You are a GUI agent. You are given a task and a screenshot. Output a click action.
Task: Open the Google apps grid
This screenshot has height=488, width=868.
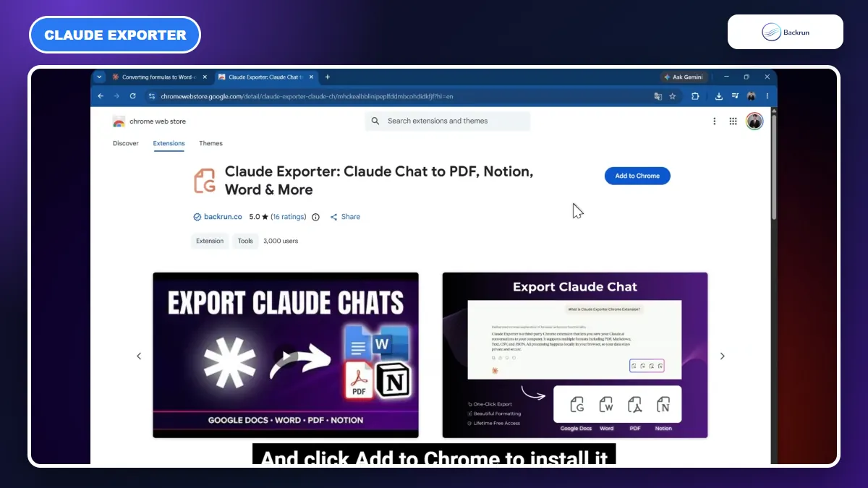[733, 121]
